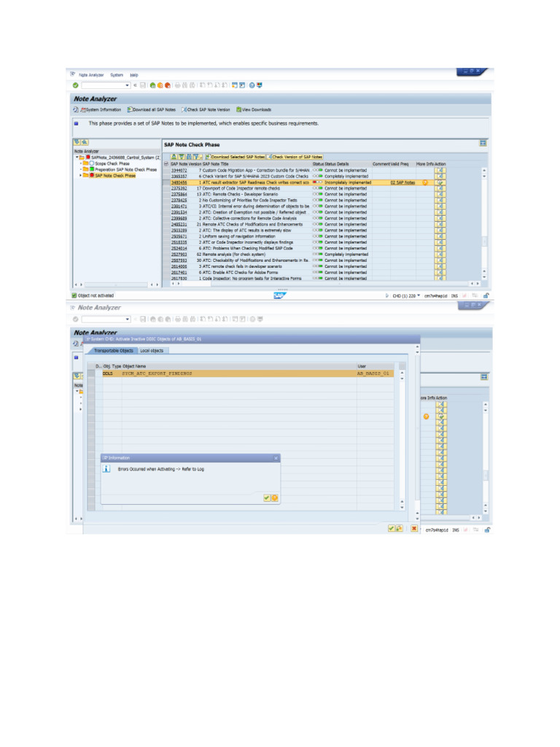Click the Save icon in standard toolbar
Screen dimensions: 560x747
coord(142,85)
